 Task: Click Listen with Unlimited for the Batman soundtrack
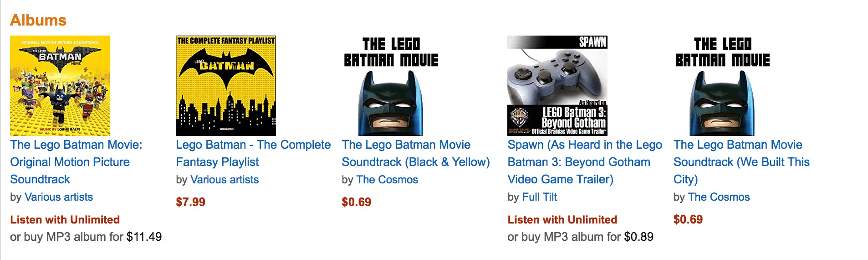tap(65, 220)
